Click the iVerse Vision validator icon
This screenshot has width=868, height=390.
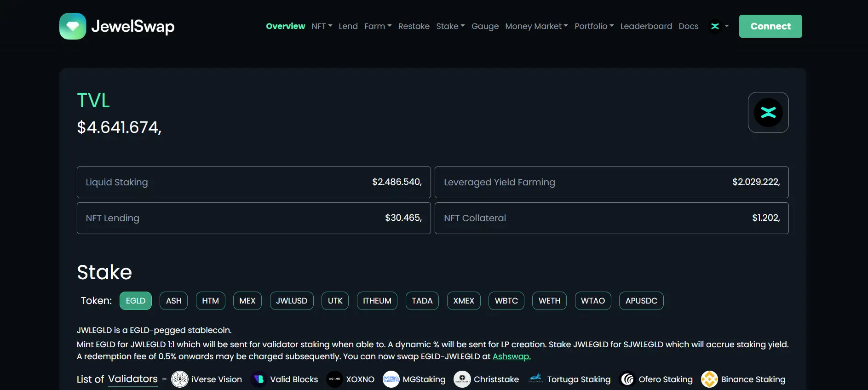click(179, 379)
